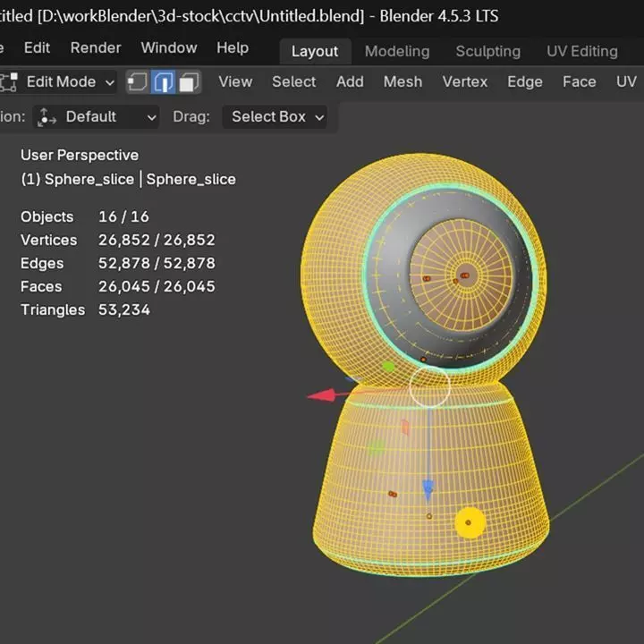Open the Render menu
Image resolution: width=644 pixels, height=644 pixels.
96,48
